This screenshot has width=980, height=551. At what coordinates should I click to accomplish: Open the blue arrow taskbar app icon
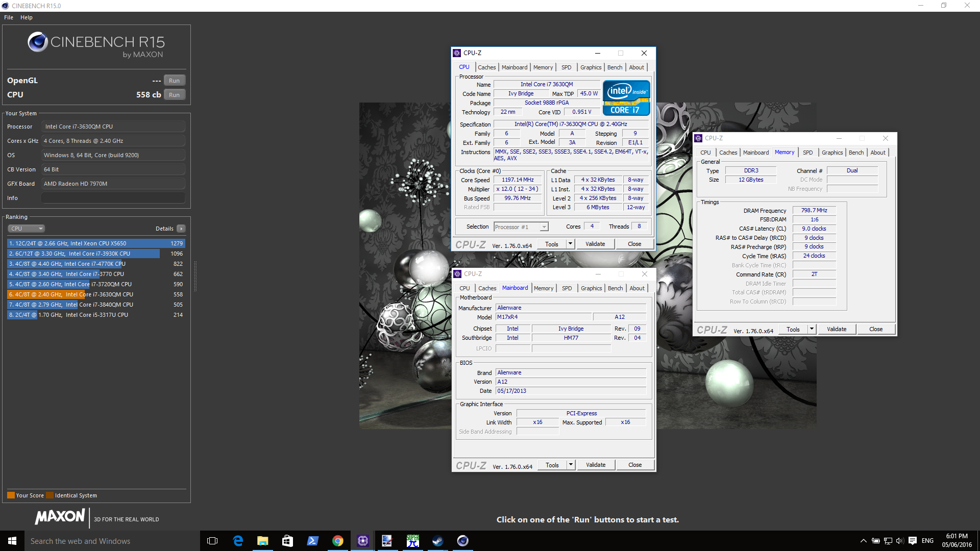312,541
